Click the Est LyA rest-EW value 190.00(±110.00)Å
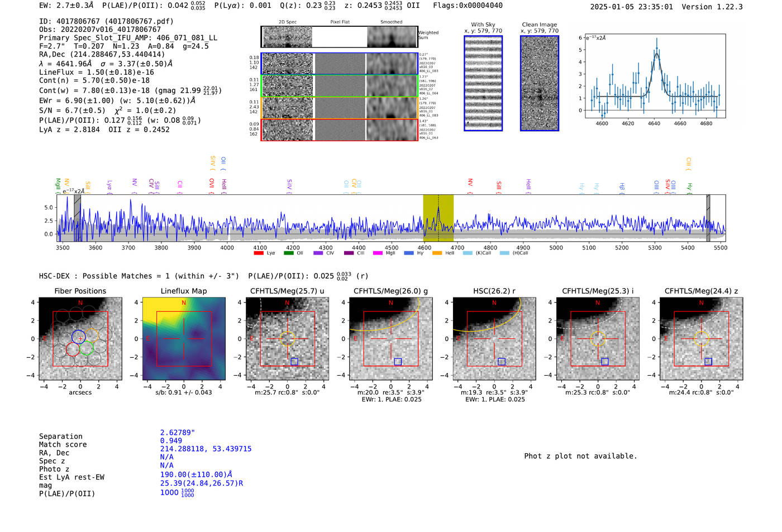782x532 pixels. coord(196,475)
